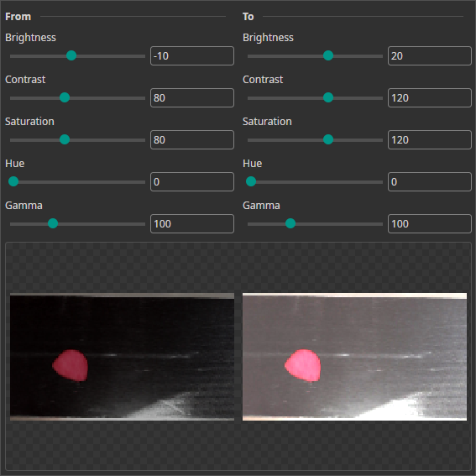Click the To section heading

[248, 17]
